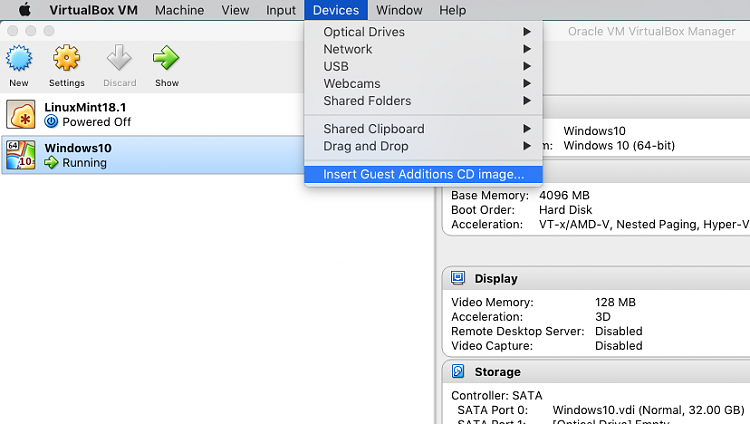Click the Hard Disk boot order value
Viewport: 750px width, 424px height.
click(x=565, y=210)
